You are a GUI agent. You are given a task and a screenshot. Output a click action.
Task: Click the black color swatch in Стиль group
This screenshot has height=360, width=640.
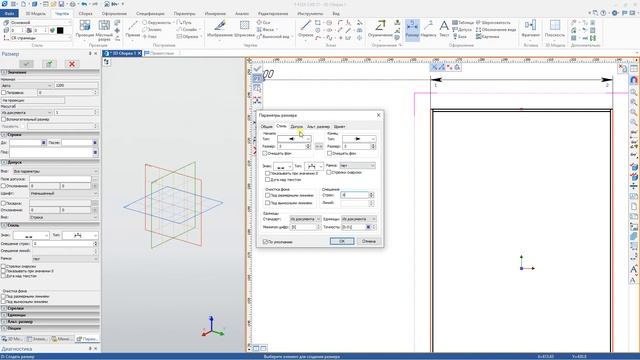pyautogui.click(x=60, y=30)
